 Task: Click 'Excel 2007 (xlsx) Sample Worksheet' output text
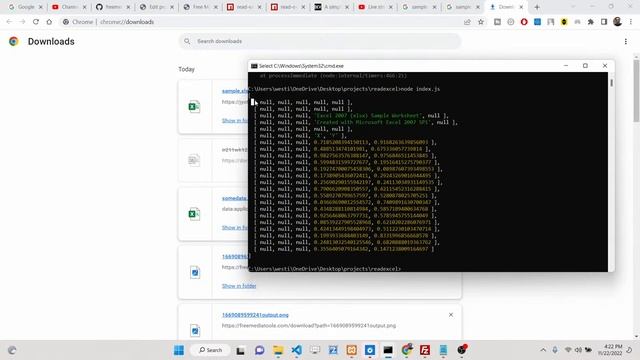pyautogui.click(x=367, y=116)
